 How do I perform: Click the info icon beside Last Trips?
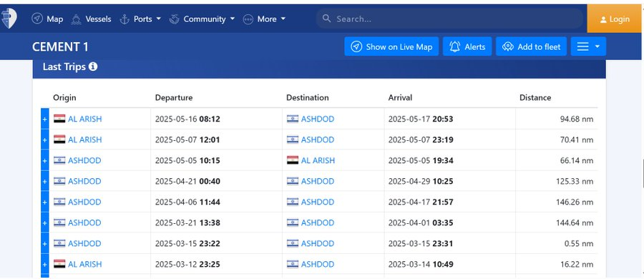pos(93,66)
